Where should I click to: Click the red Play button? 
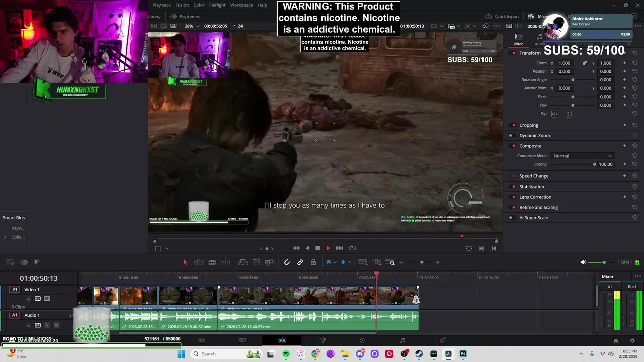coord(328,248)
